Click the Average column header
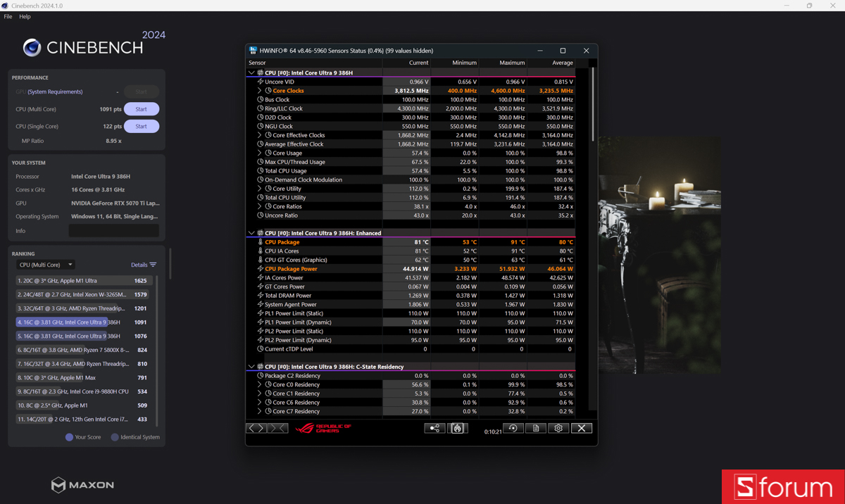 551,63
